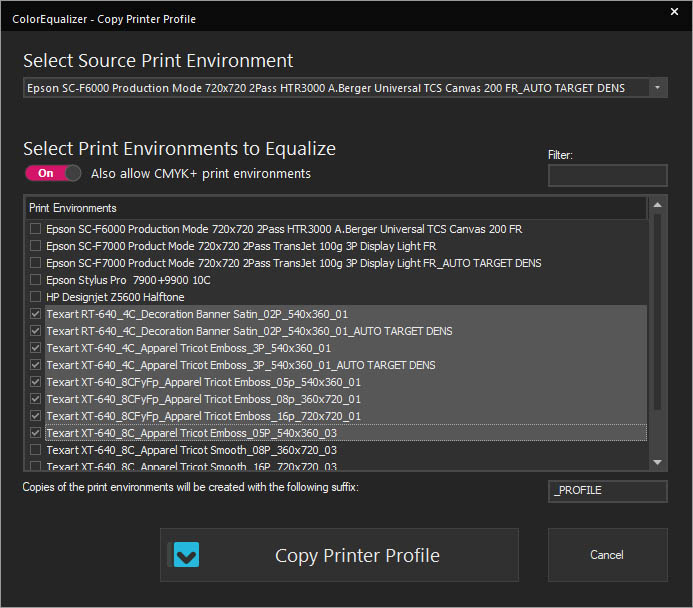Check the Epson Stylus Pro 7900+9900 10C box
693x608 pixels.
[35, 280]
